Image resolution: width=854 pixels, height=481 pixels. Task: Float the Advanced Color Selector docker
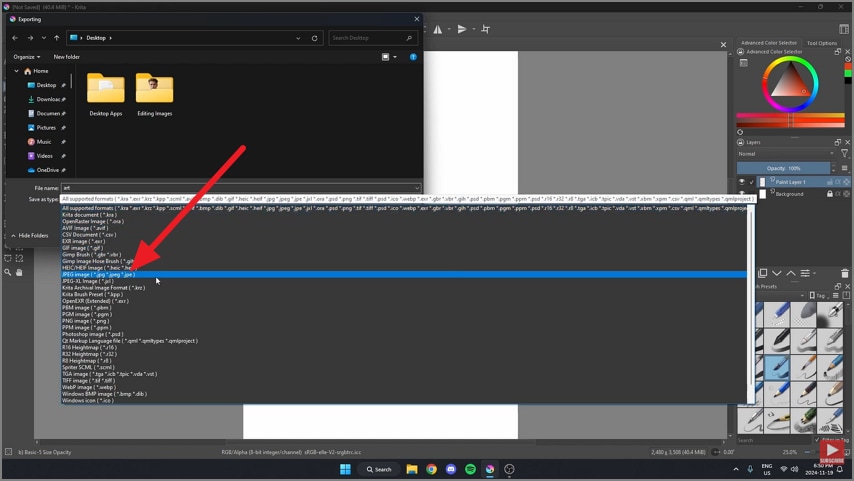coord(838,51)
